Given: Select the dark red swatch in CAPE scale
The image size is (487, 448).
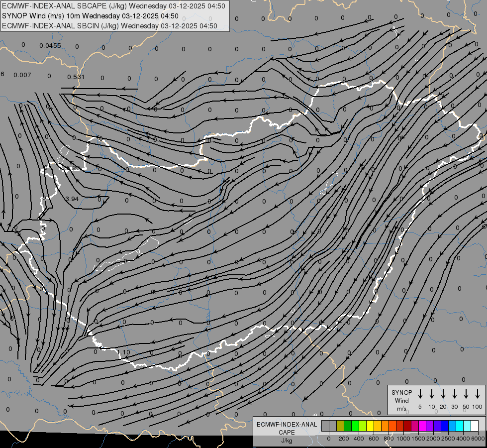Looking at the screenshot, I should 407,426.
